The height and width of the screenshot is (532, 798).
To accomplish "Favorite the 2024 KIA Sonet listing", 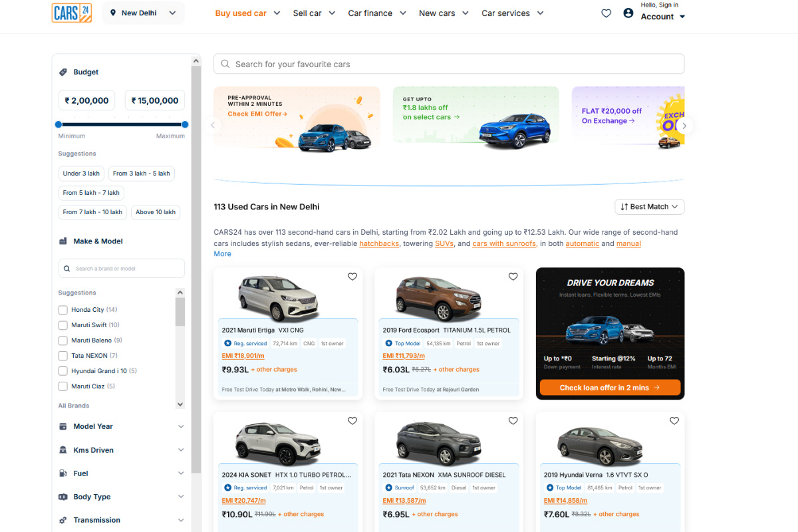I will (x=352, y=421).
